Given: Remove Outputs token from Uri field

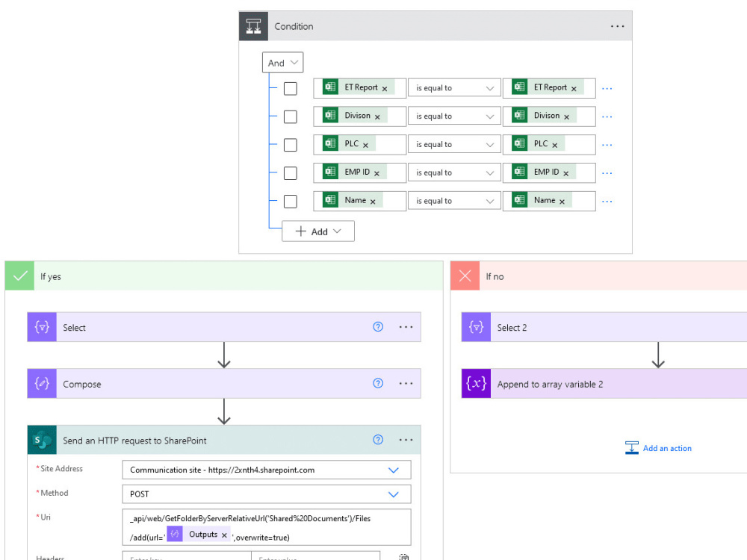Looking at the screenshot, I should click(224, 535).
